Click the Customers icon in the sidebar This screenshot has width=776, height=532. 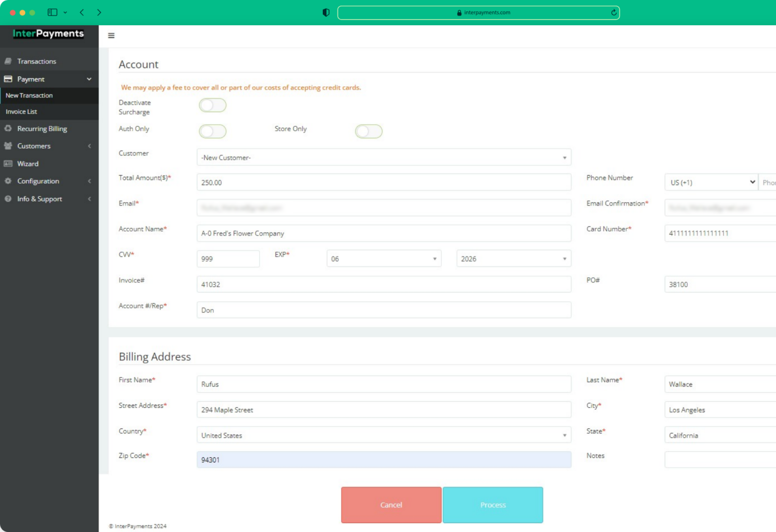(8, 146)
